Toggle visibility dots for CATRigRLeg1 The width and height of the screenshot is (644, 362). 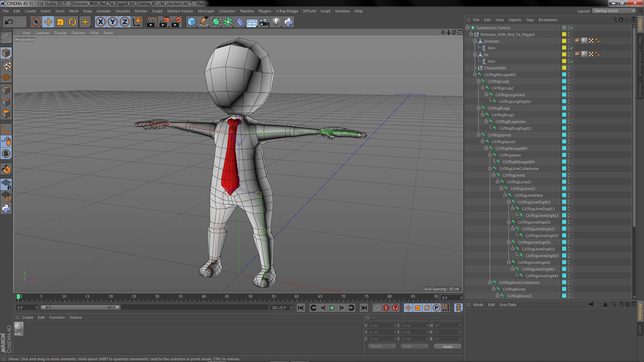point(569,108)
